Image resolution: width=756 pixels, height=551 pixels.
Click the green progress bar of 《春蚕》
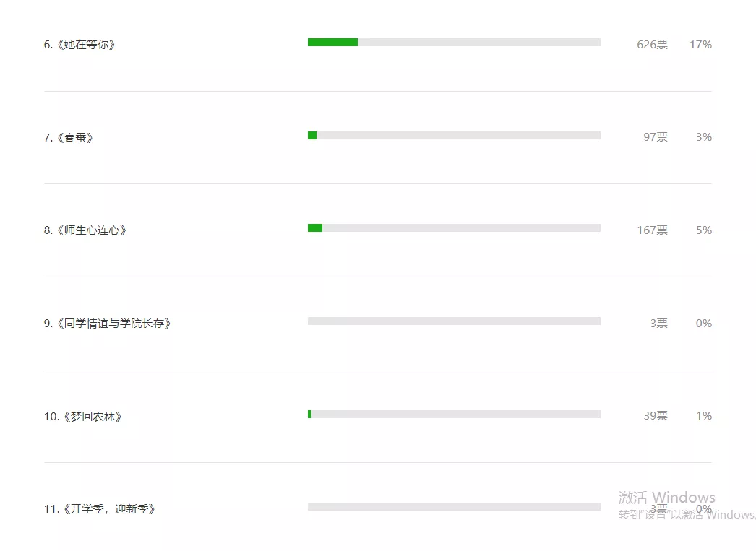312,136
